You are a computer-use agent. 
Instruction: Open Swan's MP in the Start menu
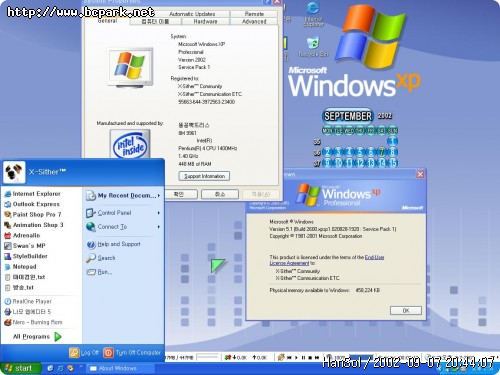[x=25, y=246]
